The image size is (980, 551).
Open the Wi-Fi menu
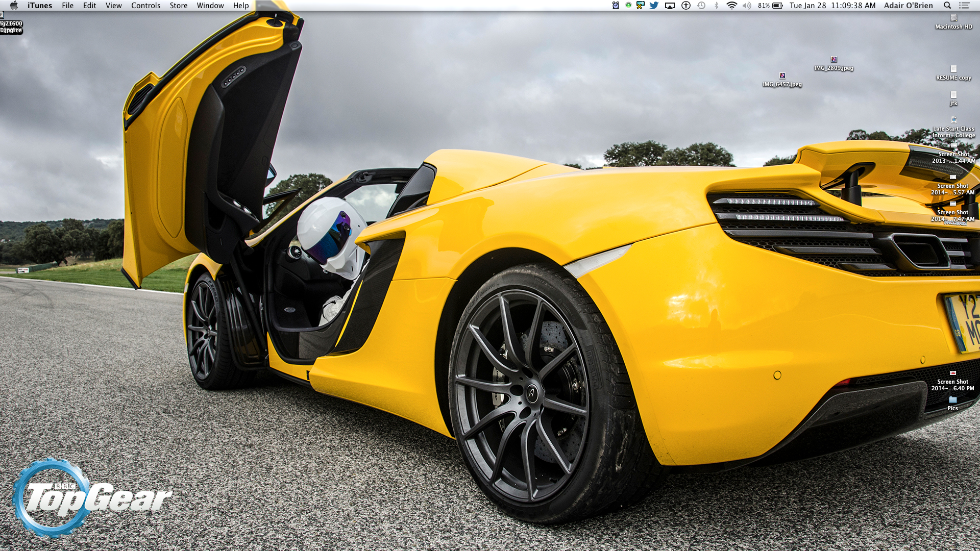pyautogui.click(x=731, y=5)
